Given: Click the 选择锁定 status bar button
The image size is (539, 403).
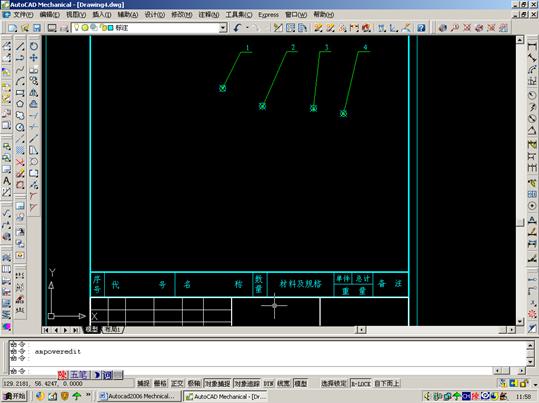Looking at the screenshot, I should [x=333, y=383].
